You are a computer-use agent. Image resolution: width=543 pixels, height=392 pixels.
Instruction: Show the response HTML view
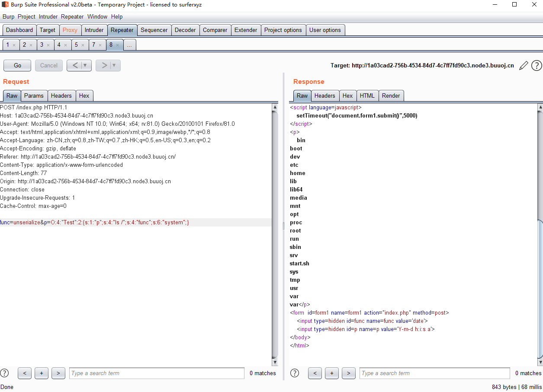click(367, 96)
